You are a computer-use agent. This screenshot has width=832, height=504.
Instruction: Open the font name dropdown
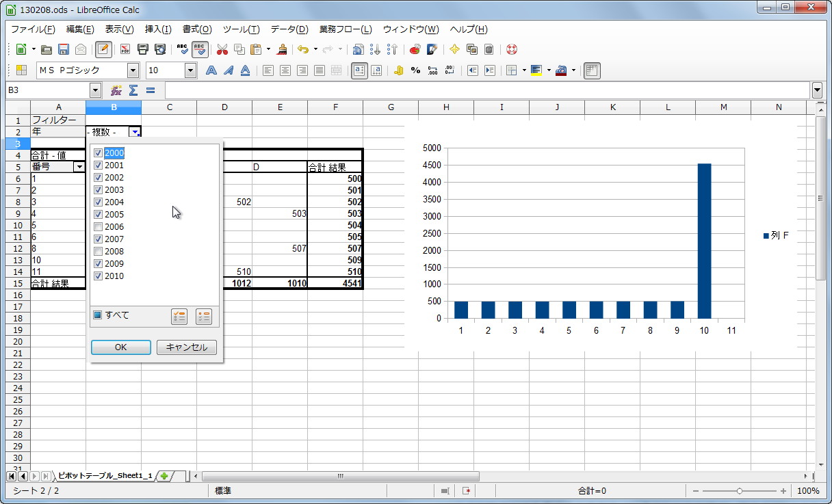(x=133, y=70)
